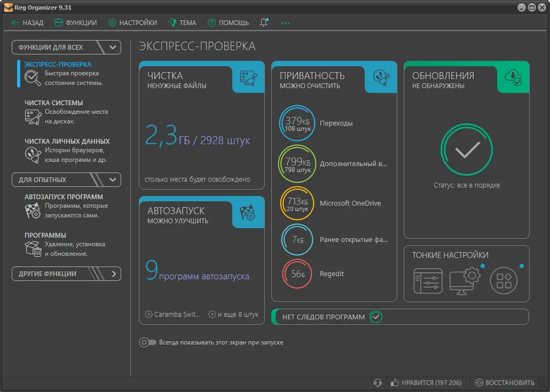Open the ПРИВАТНОСТЬ card header

click(312, 80)
